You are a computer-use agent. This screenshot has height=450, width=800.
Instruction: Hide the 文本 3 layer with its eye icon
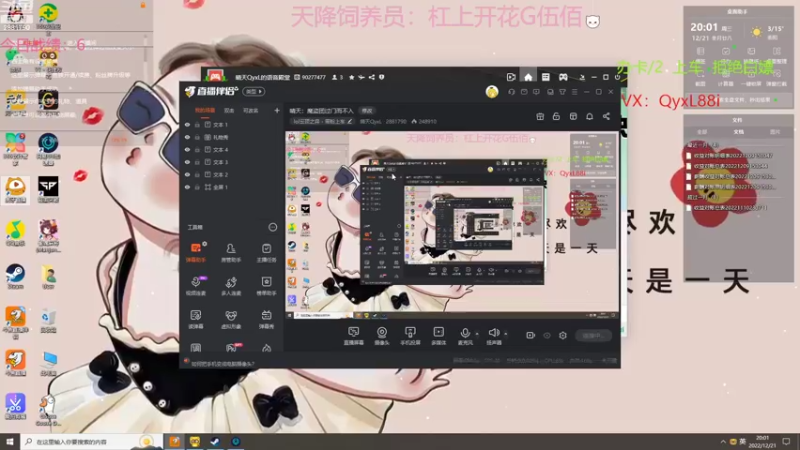coord(187,162)
